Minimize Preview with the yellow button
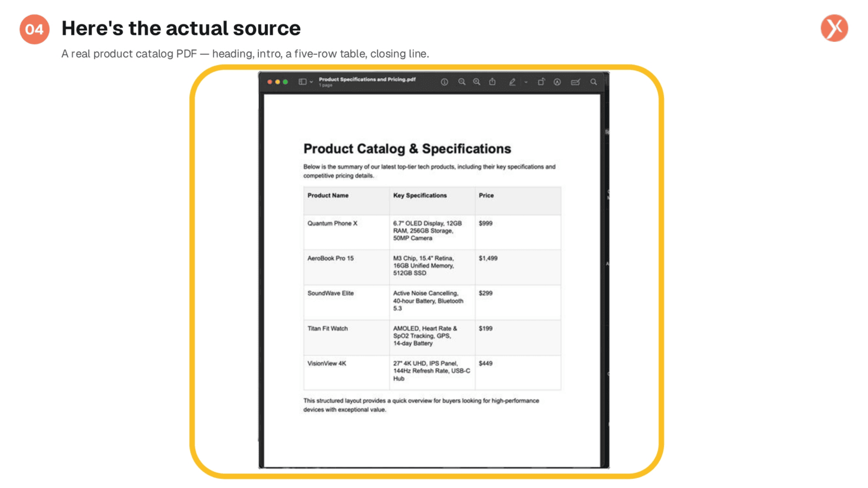868x488 pixels. pos(277,82)
